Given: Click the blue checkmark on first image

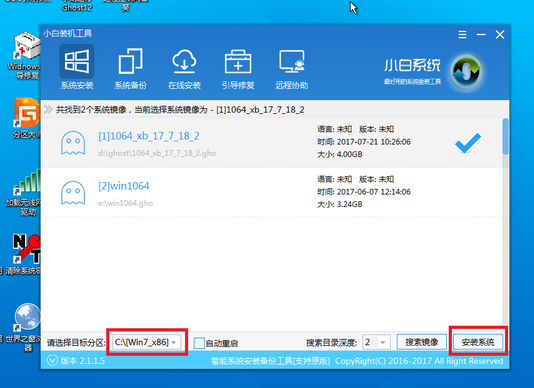Looking at the screenshot, I should coord(468,143).
